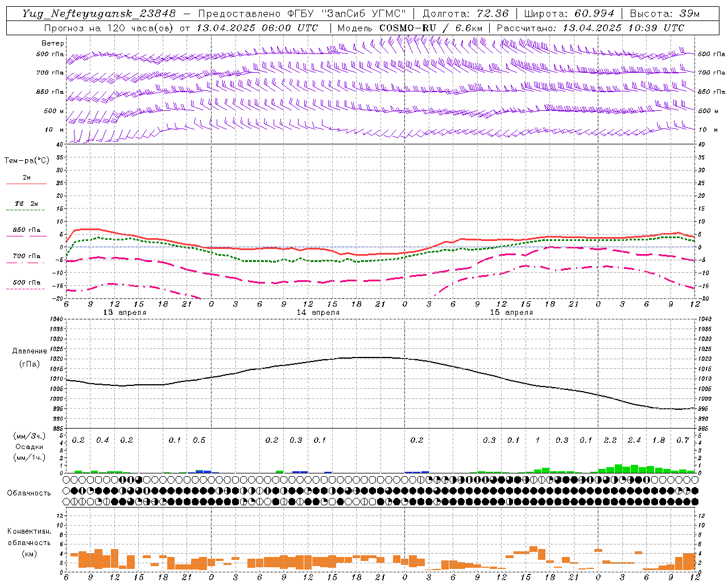Click the 'Облачность' cloudiness label
Image resolution: width=728 pixels, height=582 pixels.
pyautogui.click(x=29, y=493)
